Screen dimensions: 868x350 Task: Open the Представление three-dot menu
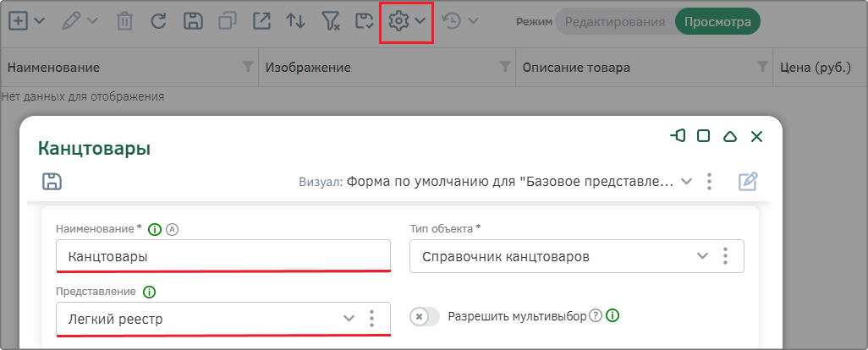[371, 319]
